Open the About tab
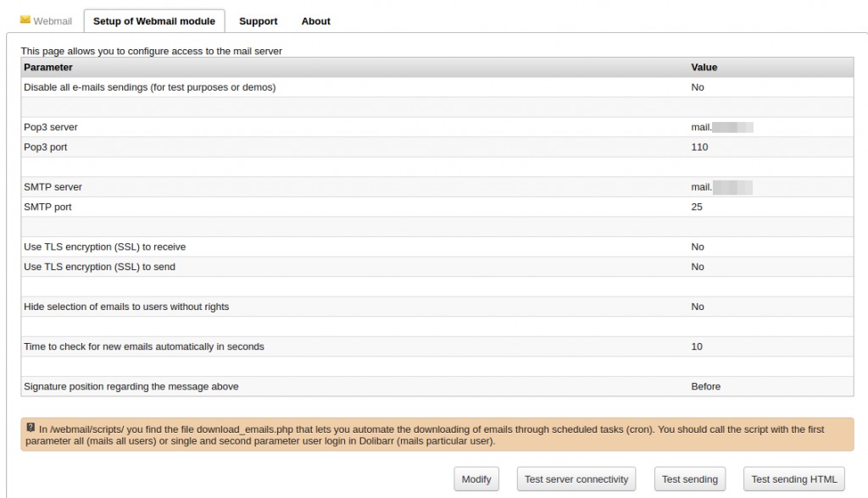868x498 pixels. point(315,21)
